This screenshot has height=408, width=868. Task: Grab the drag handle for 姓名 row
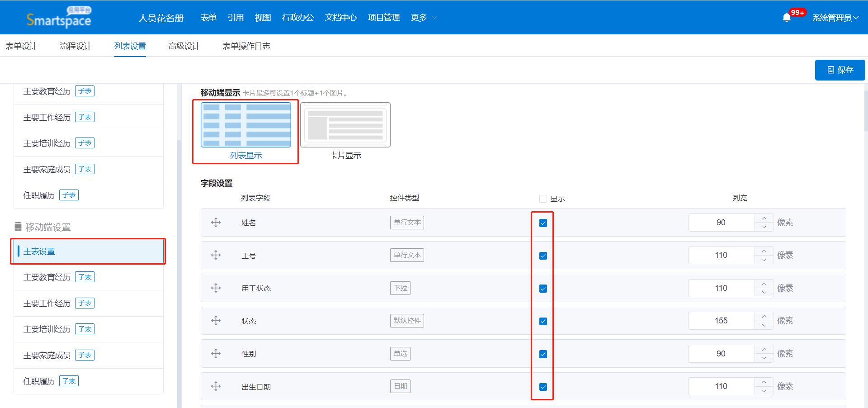click(x=216, y=223)
